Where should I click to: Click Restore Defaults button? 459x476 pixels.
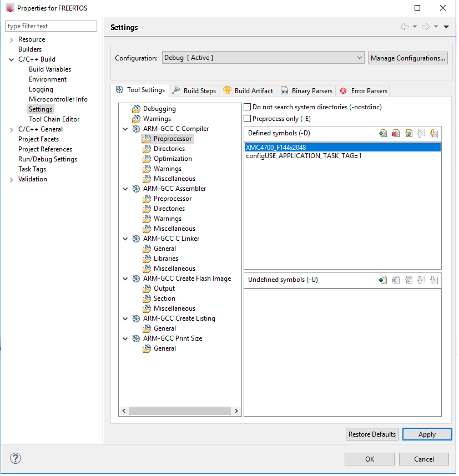[x=372, y=434]
